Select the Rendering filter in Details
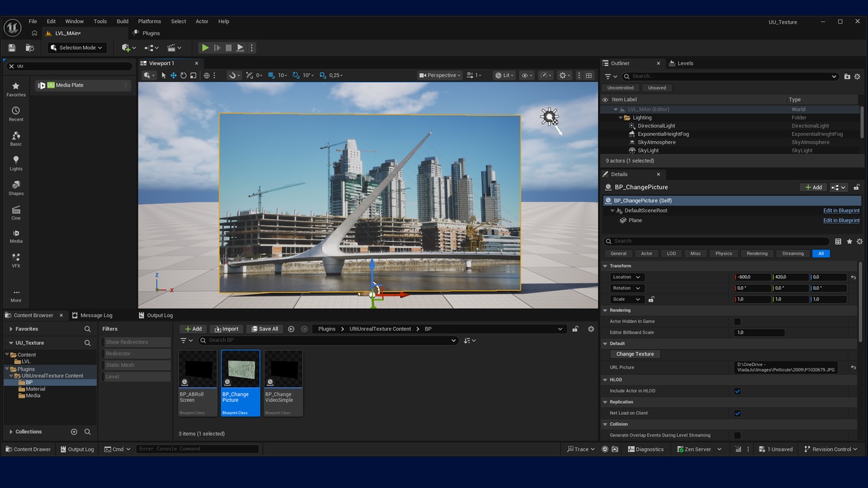868x488 pixels. pyautogui.click(x=757, y=253)
